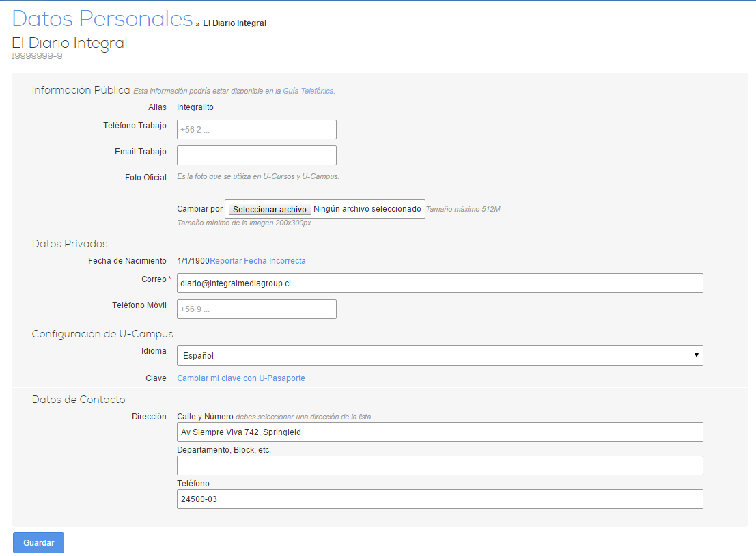Click the Guardar button
The width and height of the screenshot is (756, 556).
pos(38,542)
